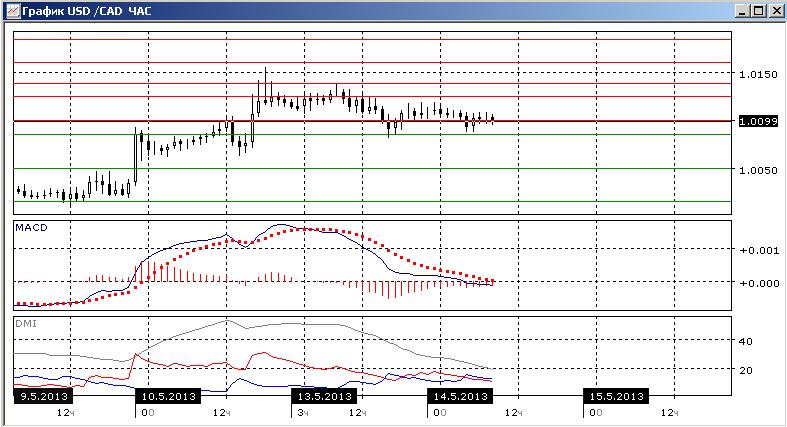The width and height of the screenshot is (787, 427).
Task: Select the current price label 1.0099
Action: tap(758, 121)
